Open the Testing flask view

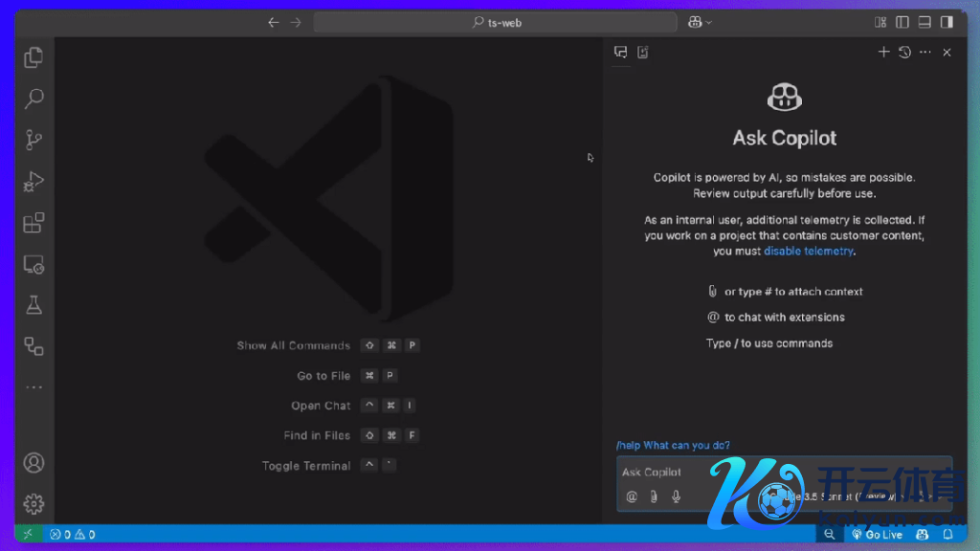tap(33, 305)
